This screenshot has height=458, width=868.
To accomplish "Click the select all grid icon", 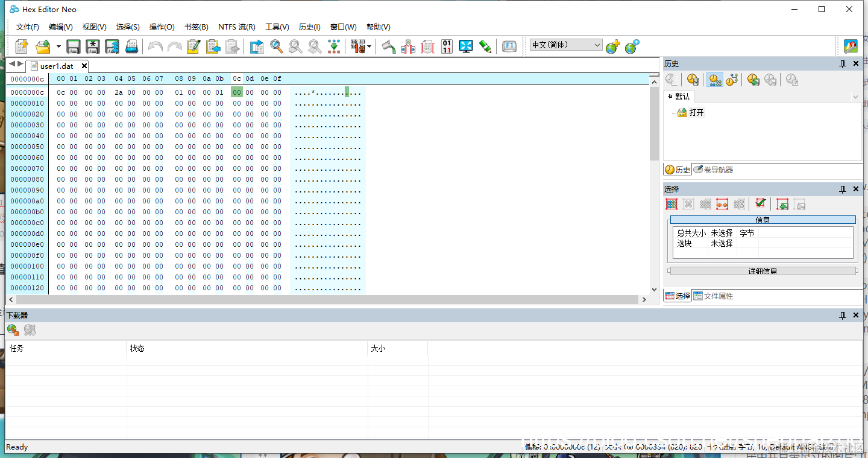I will pyautogui.click(x=671, y=205).
